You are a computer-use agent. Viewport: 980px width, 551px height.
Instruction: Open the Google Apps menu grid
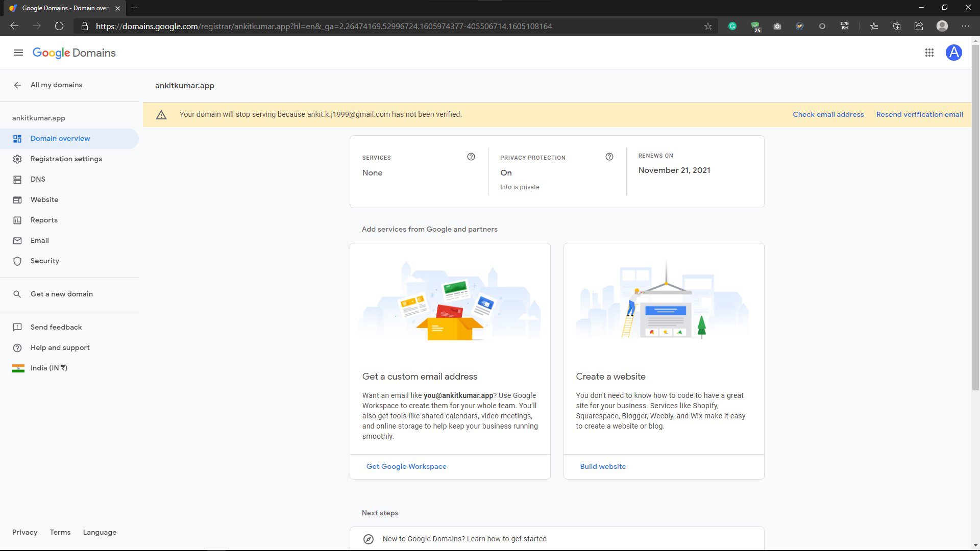[929, 53]
